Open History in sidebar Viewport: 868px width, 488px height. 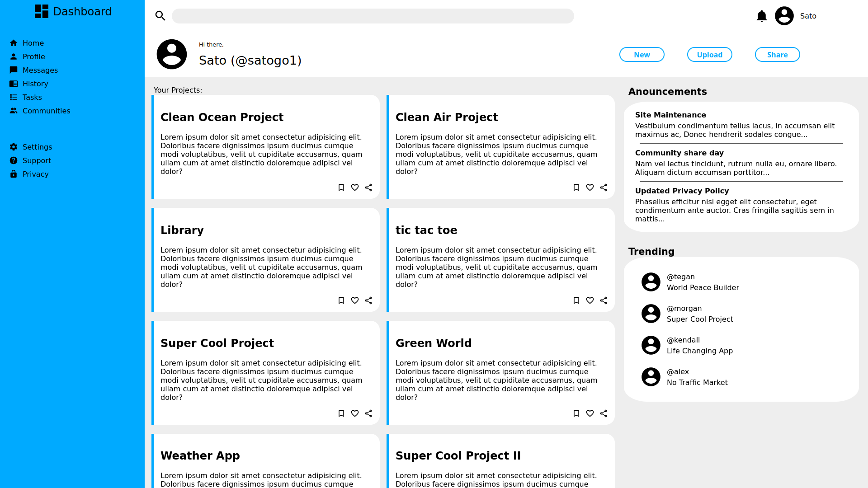coord(28,84)
